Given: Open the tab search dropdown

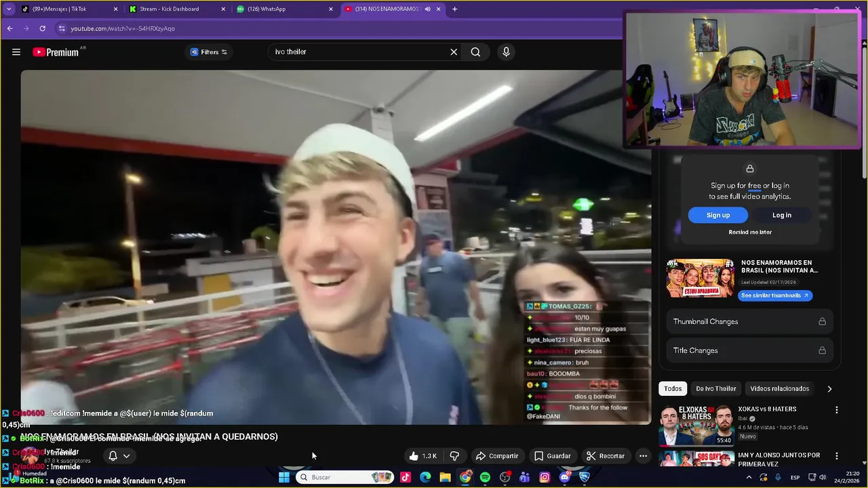Looking at the screenshot, I should pos(9,9).
